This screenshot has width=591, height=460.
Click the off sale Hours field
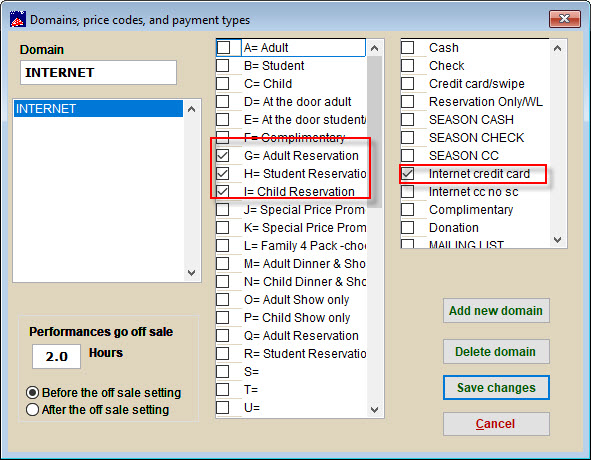tap(57, 356)
